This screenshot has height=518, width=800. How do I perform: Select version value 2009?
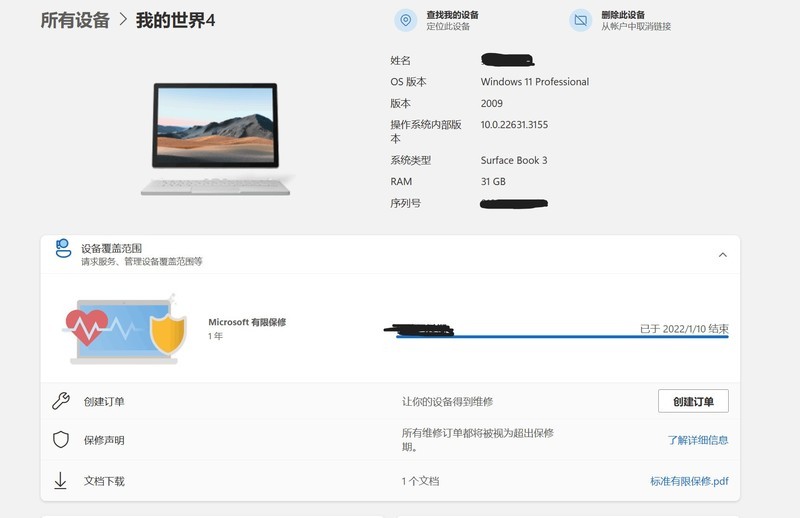[x=491, y=103]
